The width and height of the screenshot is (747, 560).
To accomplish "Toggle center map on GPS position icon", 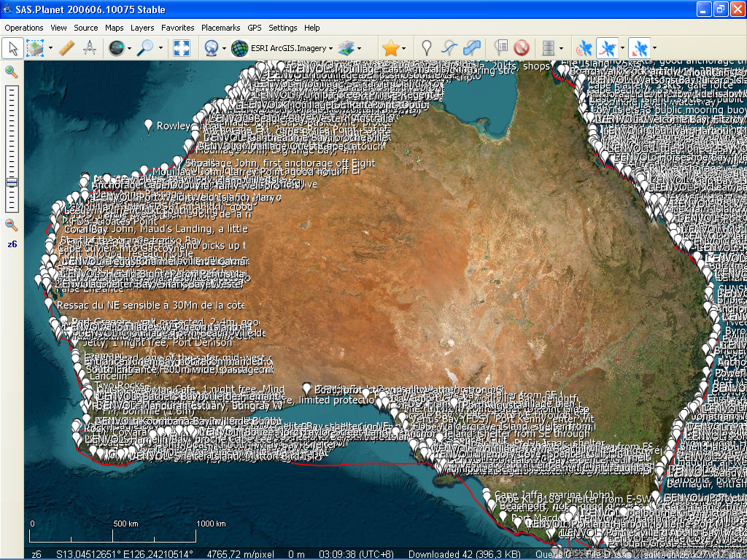I will (x=639, y=48).
